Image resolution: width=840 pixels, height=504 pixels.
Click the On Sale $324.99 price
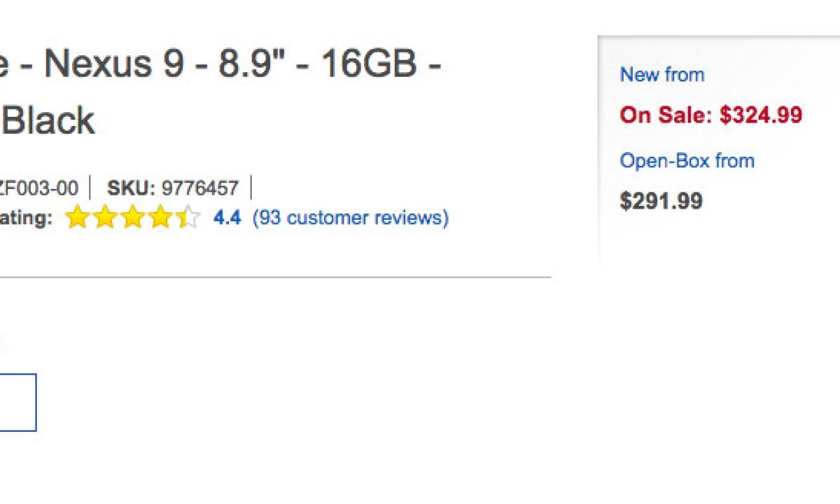[x=710, y=115]
